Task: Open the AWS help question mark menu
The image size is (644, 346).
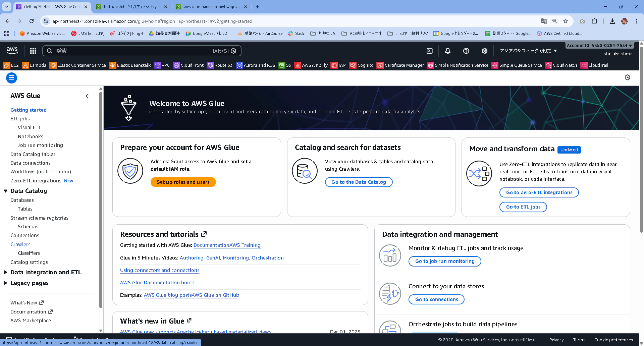Action: tap(466, 51)
